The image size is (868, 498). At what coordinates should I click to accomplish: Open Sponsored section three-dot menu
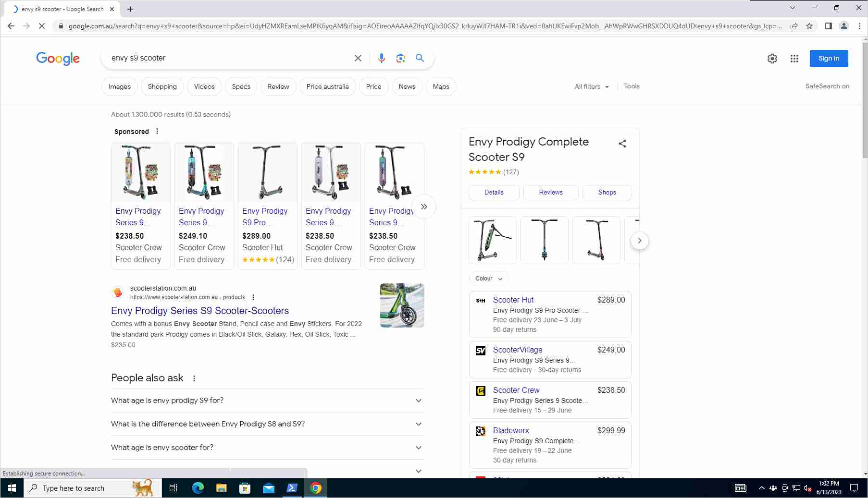(157, 131)
